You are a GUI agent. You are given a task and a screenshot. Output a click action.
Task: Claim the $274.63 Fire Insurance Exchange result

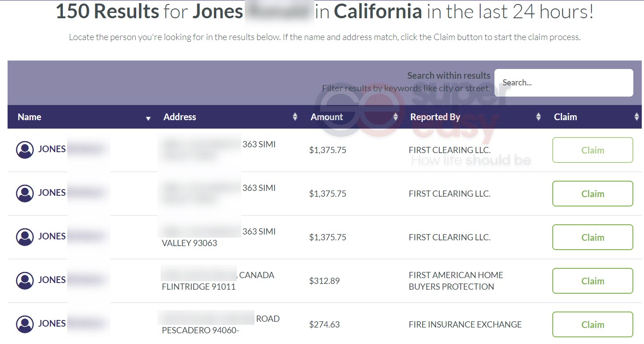pos(593,324)
